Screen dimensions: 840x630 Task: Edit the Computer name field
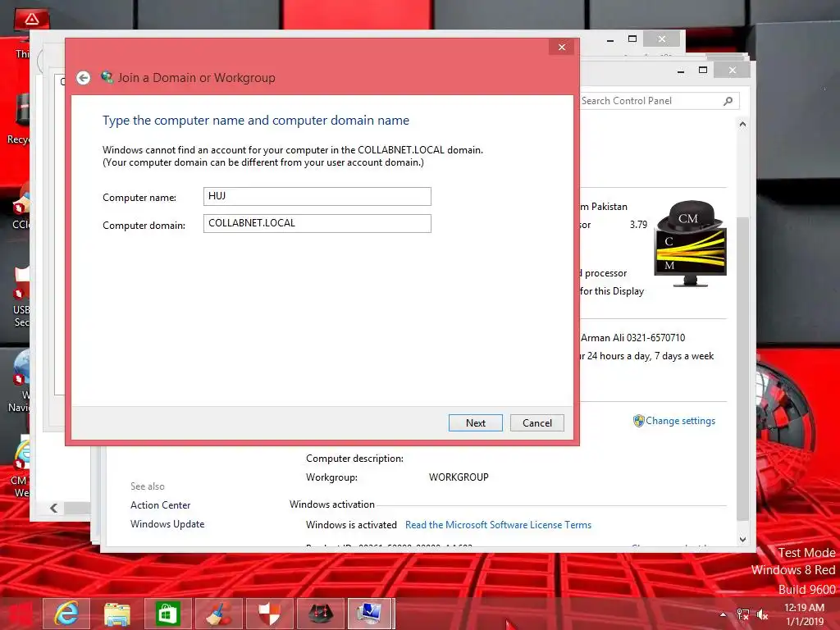click(317, 196)
